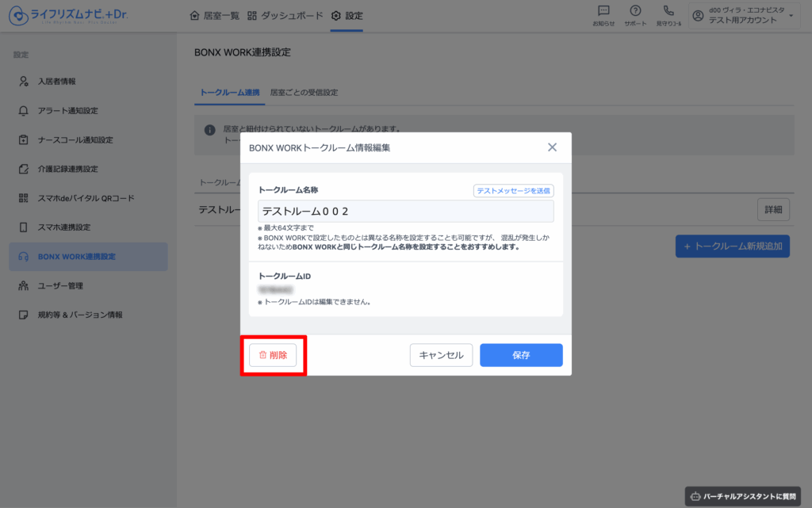
Task: Close the トークルーム情報編集 dialog with X
Action: point(552,147)
